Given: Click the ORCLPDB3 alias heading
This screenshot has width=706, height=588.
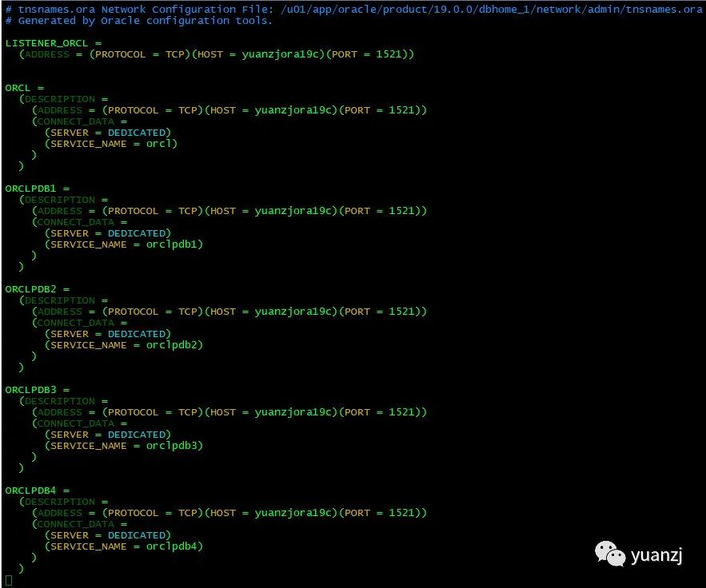Looking at the screenshot, I should [x=30, y=390].
